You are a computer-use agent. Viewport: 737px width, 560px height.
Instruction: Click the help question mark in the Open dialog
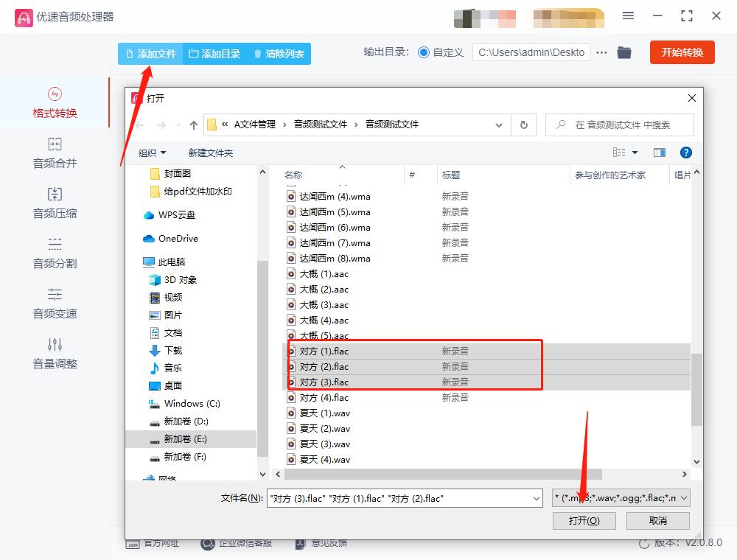[x=685, y=153]
